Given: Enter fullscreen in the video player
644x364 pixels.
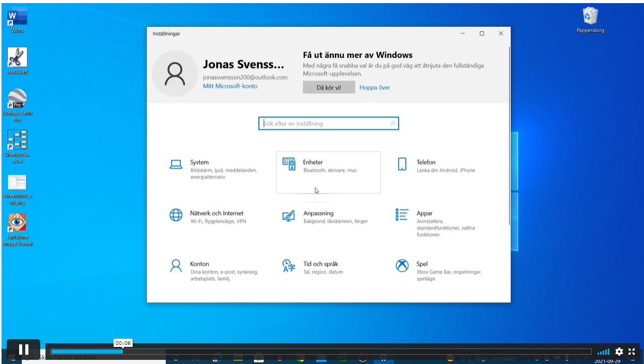Looking at the screenshot, I should pyautogui.click(x=632, y=352).
